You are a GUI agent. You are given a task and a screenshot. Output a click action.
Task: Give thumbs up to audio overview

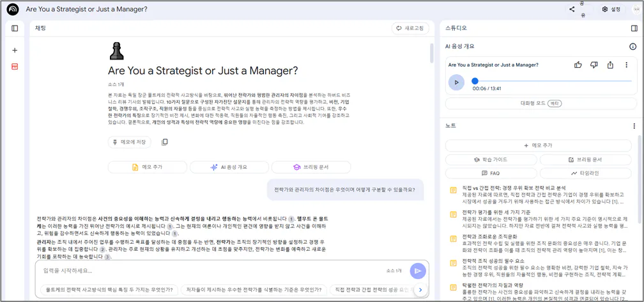(578, 65)
